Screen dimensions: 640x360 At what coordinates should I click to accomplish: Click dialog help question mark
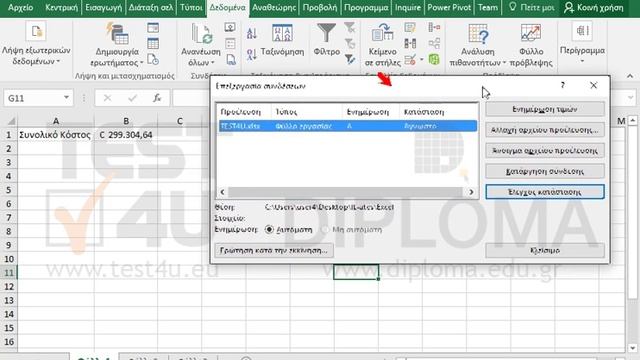[x=563, y=85]
